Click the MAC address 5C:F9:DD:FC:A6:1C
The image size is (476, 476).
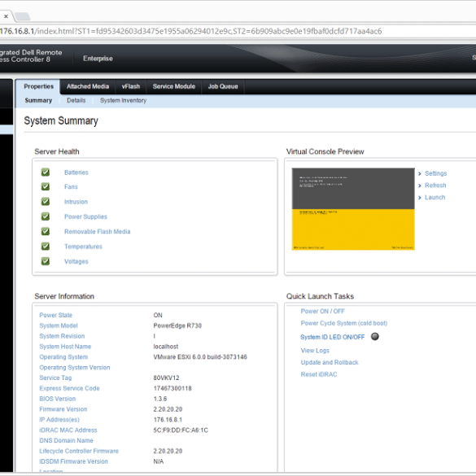tap(181, 430)
